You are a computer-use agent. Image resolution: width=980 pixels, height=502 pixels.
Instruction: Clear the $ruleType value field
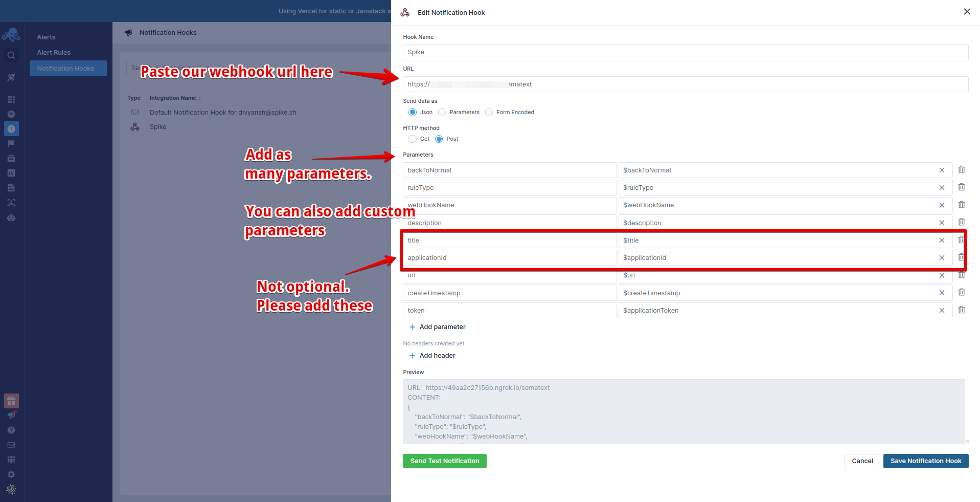tap(942, 188)
